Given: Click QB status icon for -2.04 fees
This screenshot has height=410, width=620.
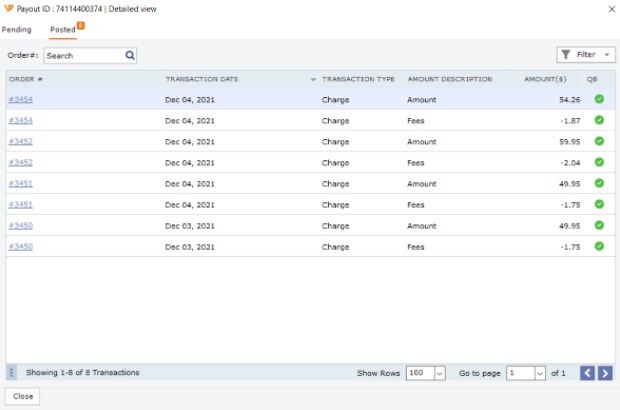Looking at the screenshot, I should [599, 162].
